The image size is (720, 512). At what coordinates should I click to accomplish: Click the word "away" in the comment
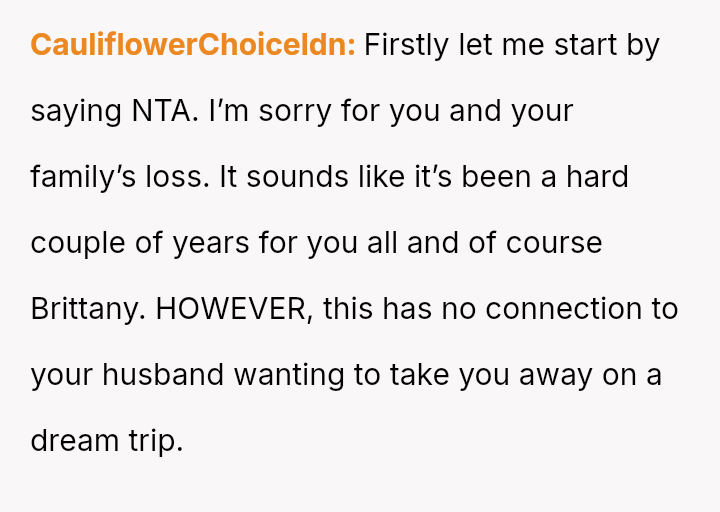click(556, 375)
